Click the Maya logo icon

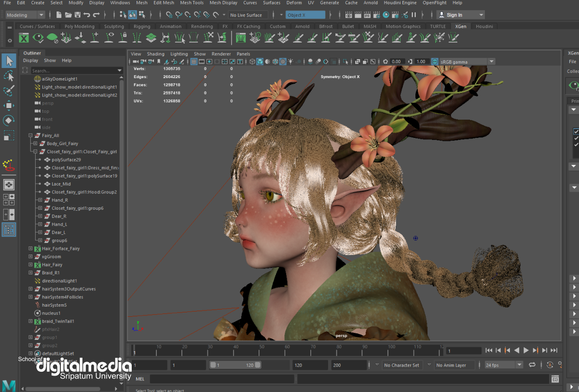pyautogui.click(x=9, y=385)
